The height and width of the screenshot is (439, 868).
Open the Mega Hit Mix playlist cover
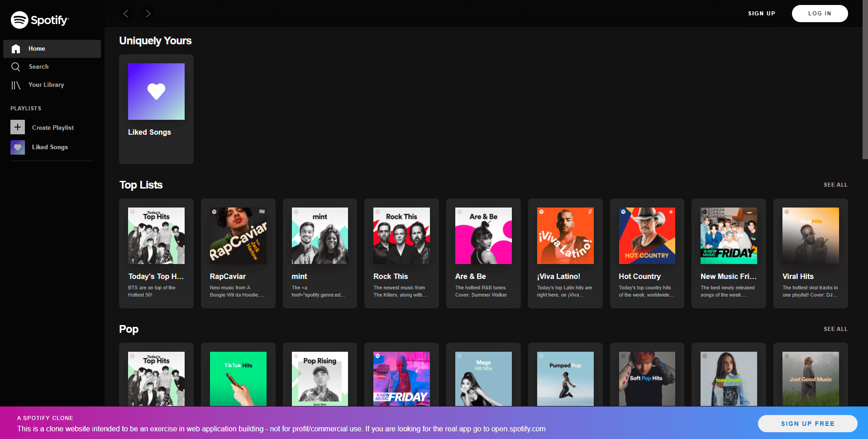coord(483,379)
